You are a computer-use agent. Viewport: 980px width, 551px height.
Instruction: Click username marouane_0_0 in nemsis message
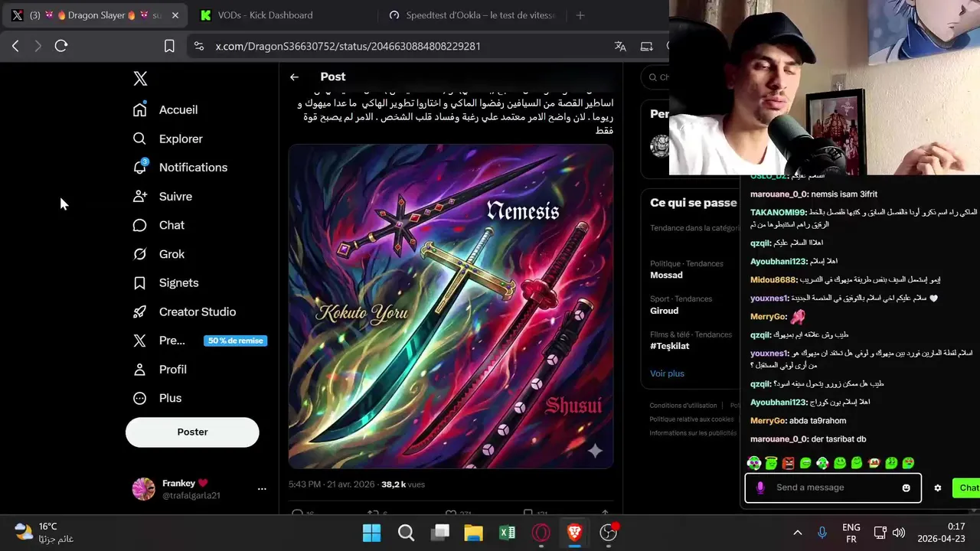click(x=779, y=194)
